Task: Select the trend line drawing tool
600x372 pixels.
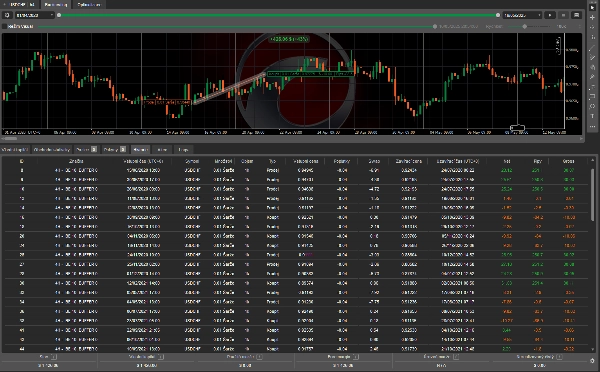Action: tap(592, 47)
